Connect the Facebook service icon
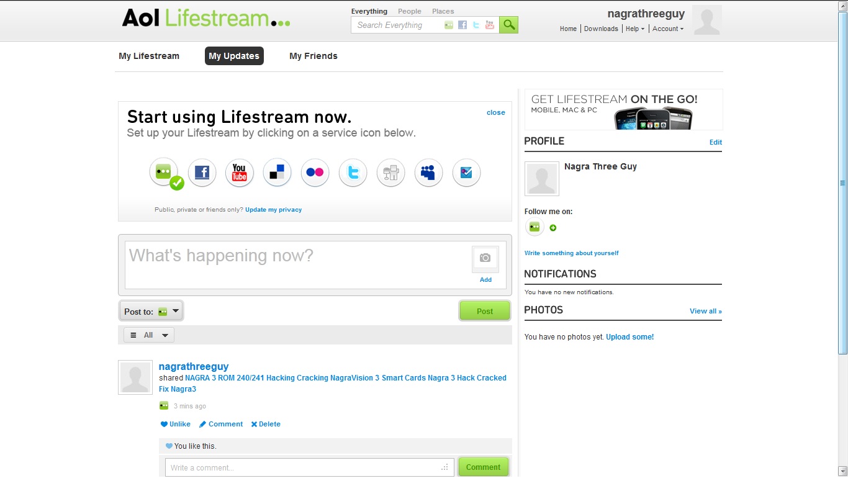The width and height of the screenshot is (848, 504). click(x=202, y=173)
